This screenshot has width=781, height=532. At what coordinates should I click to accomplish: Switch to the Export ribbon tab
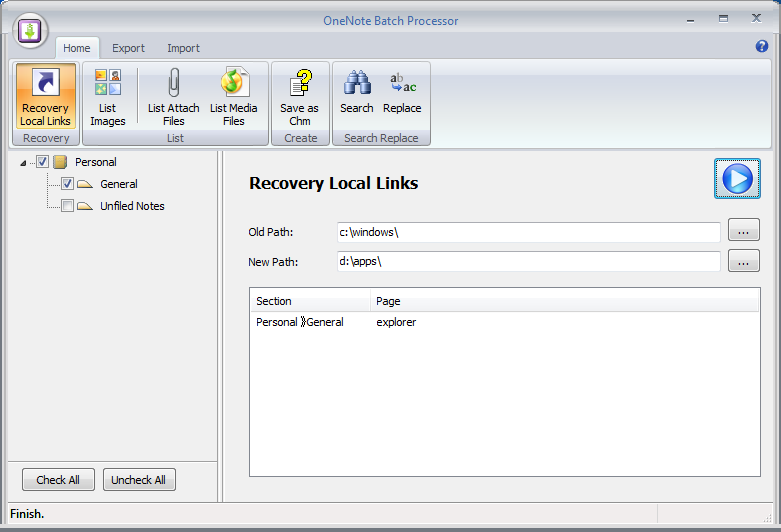128,48
